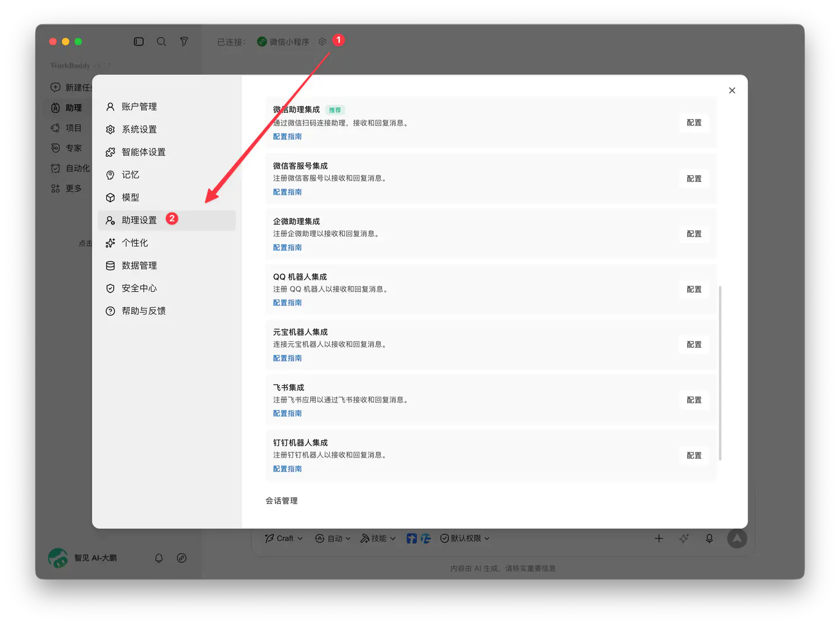Viewport: 840px width, 626px height.
Task: Toggle the sidebar panel icon
Action: click(x=139, y=41)
